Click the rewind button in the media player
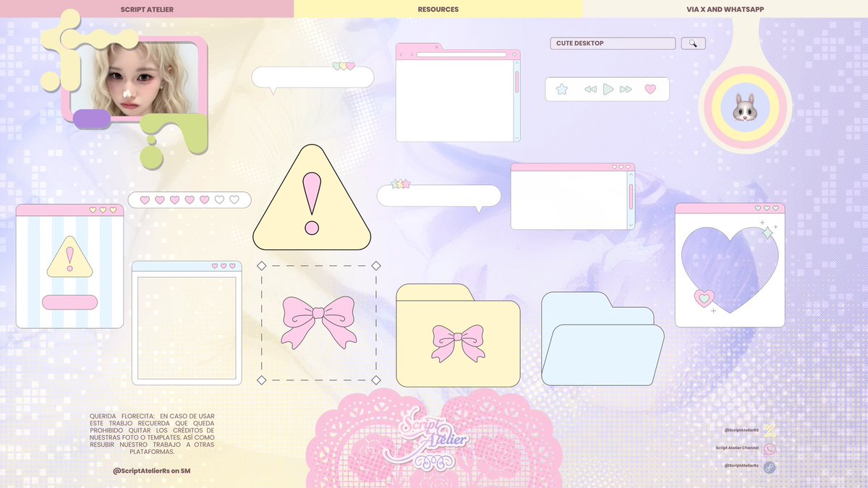The image size is (868, 488). 590,89
